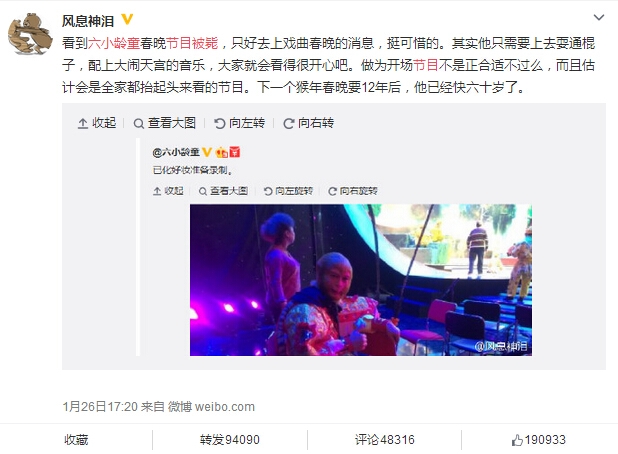Open the 六小龄童 red hyperlink
618x454 pixels.
114,43
